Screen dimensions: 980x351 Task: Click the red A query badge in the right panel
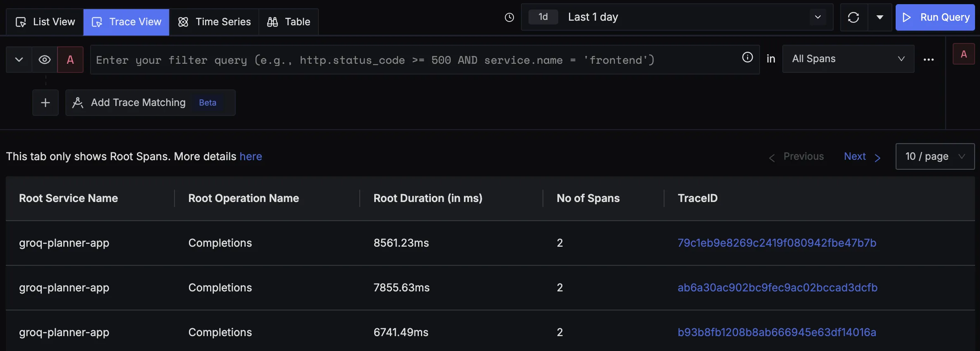[963, 54]
